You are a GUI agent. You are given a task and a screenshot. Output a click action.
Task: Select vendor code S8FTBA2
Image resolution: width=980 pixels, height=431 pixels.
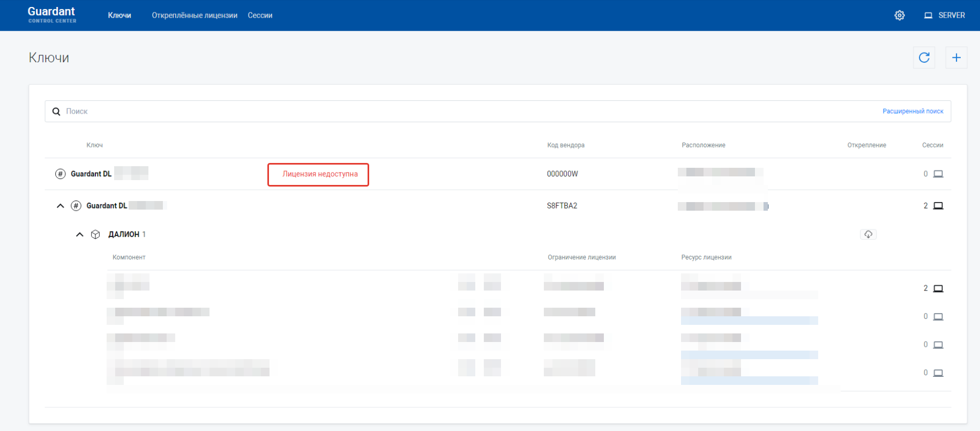click(562, 206)
